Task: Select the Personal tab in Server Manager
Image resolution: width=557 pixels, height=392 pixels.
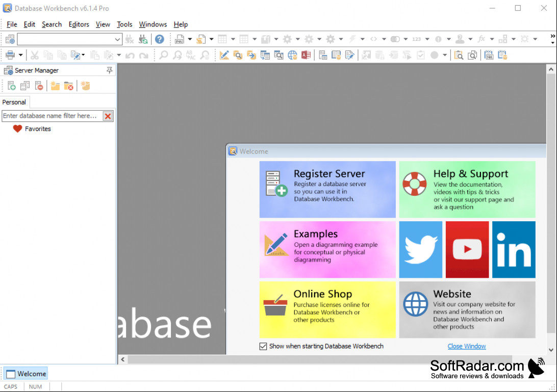Action: [x=14, y=102]
